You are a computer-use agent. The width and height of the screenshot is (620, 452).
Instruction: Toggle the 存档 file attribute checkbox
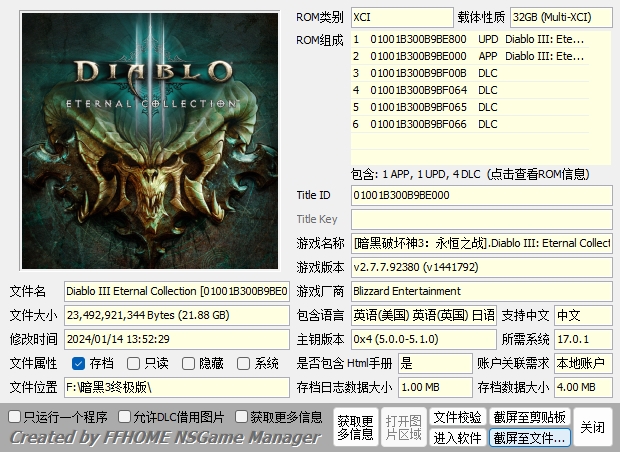tap(78, 363)
